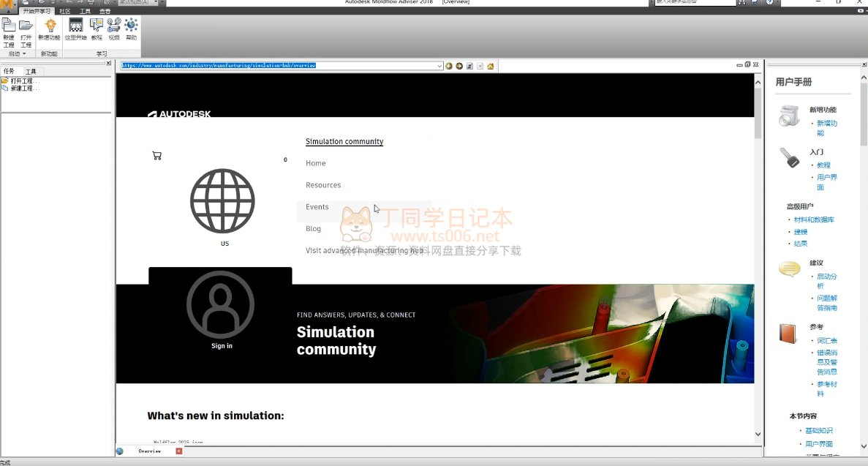
Task: Click the browser Back arrow icon
Action: point(449,66)
